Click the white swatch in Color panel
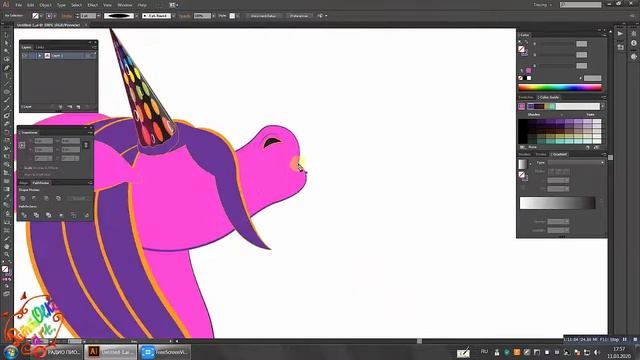 click(529, 78)
